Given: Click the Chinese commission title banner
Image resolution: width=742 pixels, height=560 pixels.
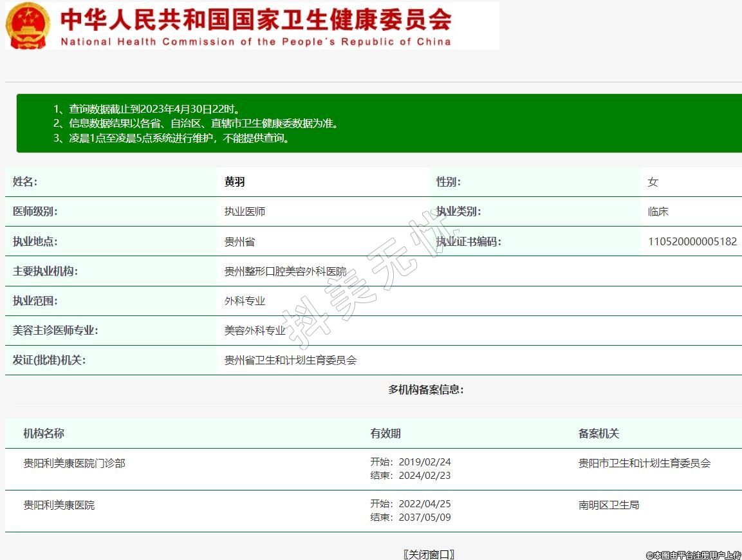Looking at the screenshot, I should tap(256, 19).
